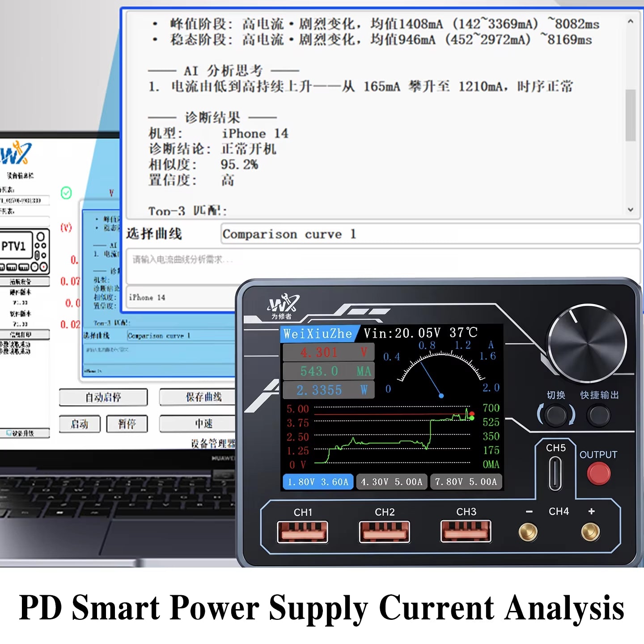Image resolution: width=644 pixels, height=644 pixels.
Task: Click the CH4 negative terminal
Action: tap(528, 532)
